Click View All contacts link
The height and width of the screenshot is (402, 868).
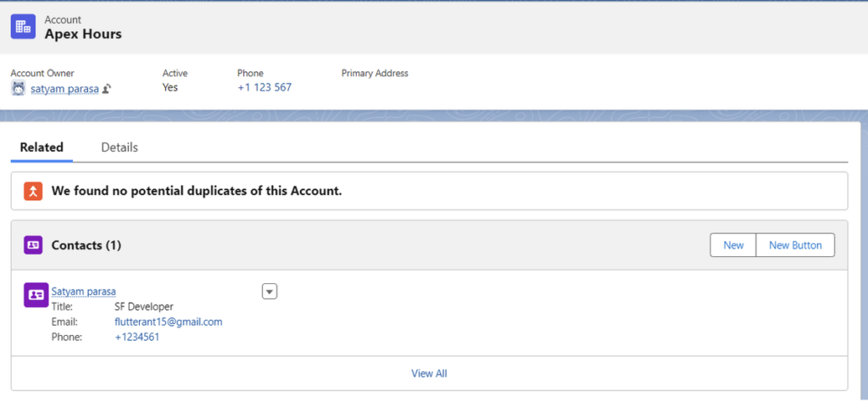pos(429,373)
